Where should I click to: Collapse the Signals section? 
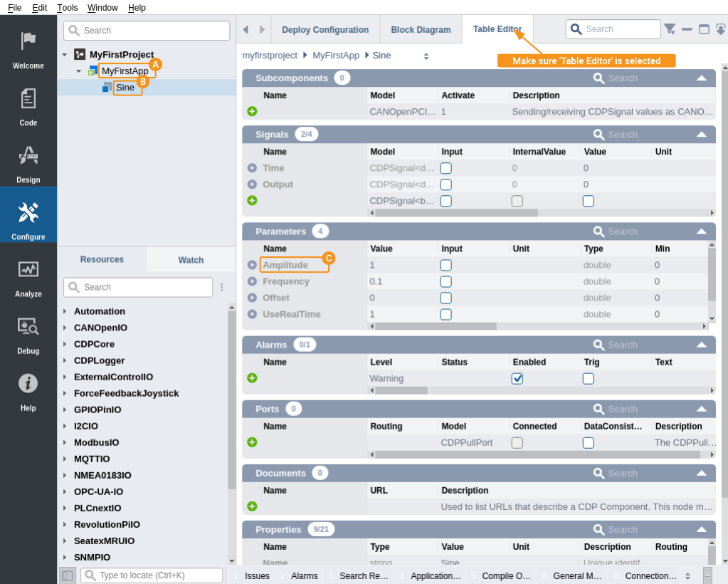pyautogui.click(x=702, y=135)
